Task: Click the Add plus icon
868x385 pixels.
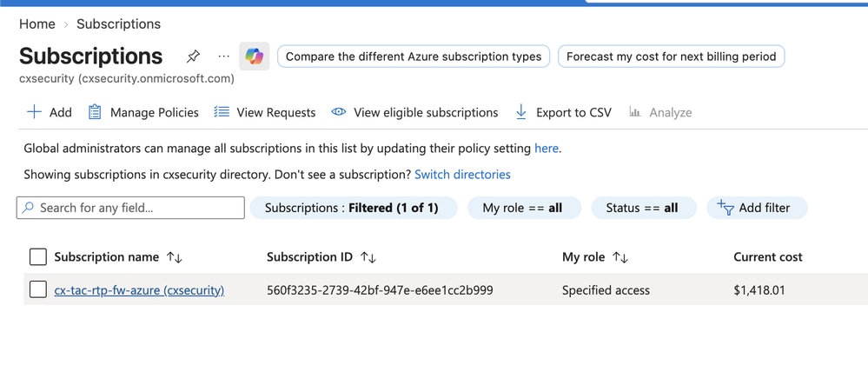Action: (35, 112)
